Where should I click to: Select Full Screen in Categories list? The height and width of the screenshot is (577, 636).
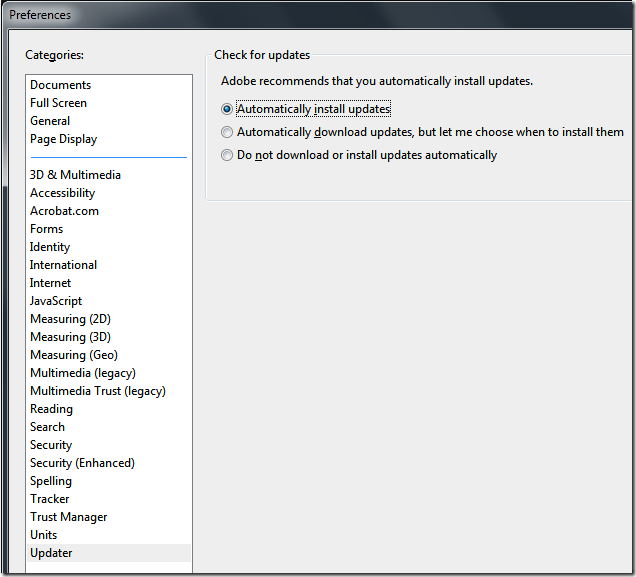click(58, 103)
